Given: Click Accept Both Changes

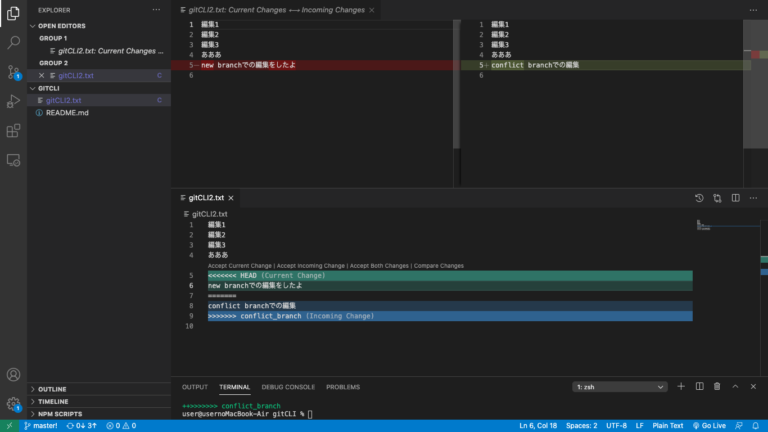Looking at the screenshot, I should coord(379,265).
